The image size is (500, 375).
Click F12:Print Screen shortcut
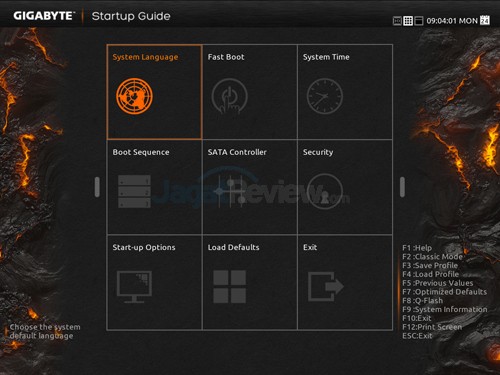(x=432, y=327)
